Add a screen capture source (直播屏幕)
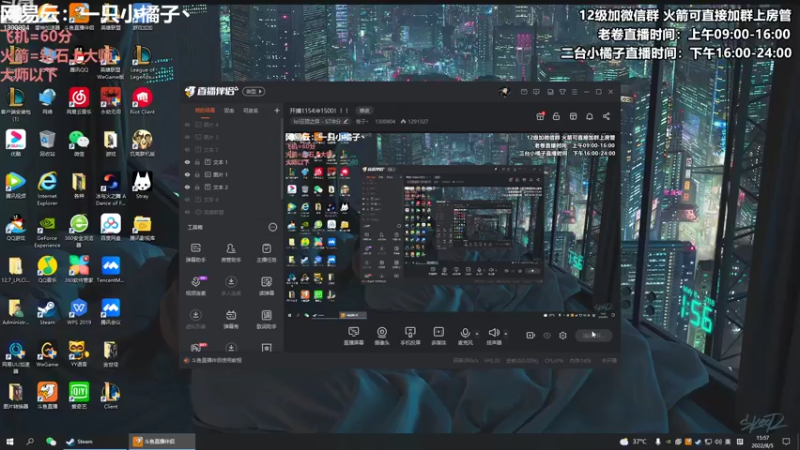The image size is (800, 450). coord(354,336)
